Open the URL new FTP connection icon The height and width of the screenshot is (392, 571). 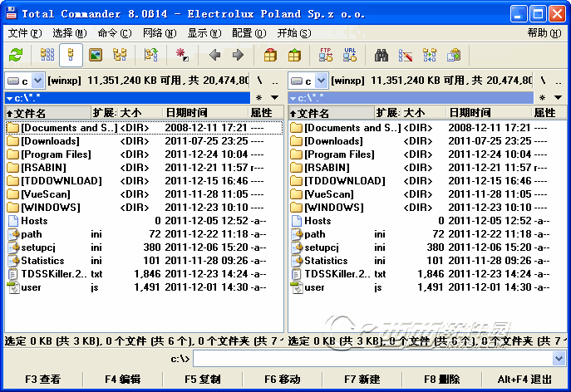click(350, 55)
